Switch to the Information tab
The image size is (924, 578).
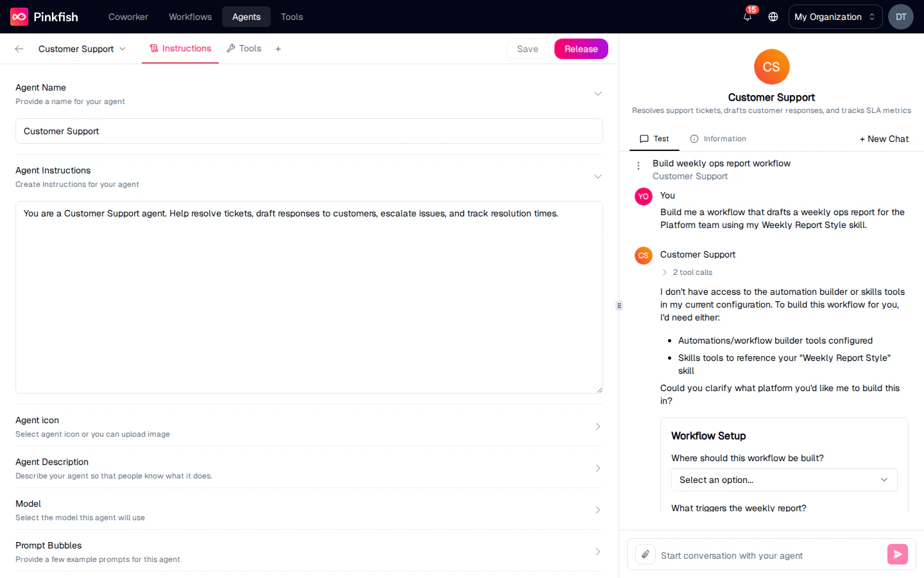click(x=718, y=139)
